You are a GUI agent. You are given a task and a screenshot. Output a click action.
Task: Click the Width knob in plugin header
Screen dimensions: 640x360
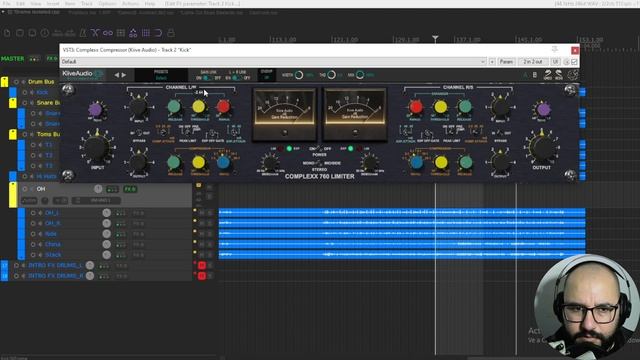coord(299,75)
